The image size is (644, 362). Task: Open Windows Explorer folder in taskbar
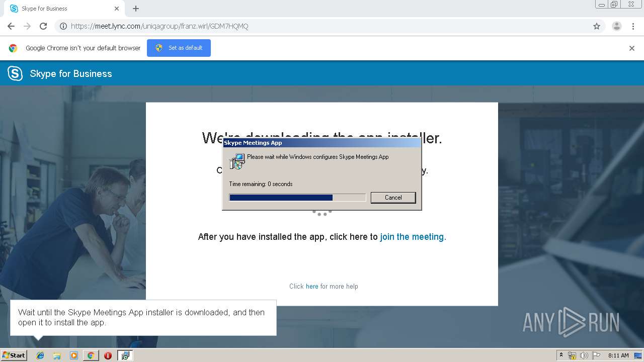[57, 355]
